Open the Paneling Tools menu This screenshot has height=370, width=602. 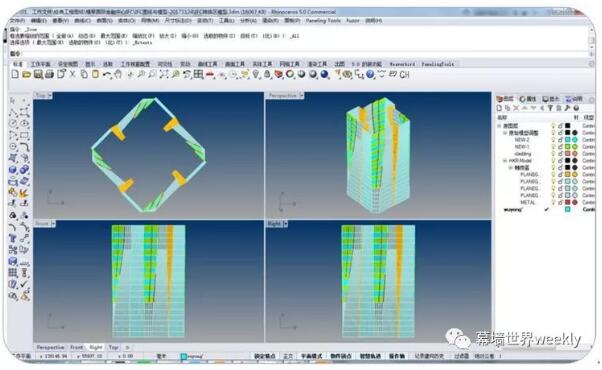tap(323, 20)
